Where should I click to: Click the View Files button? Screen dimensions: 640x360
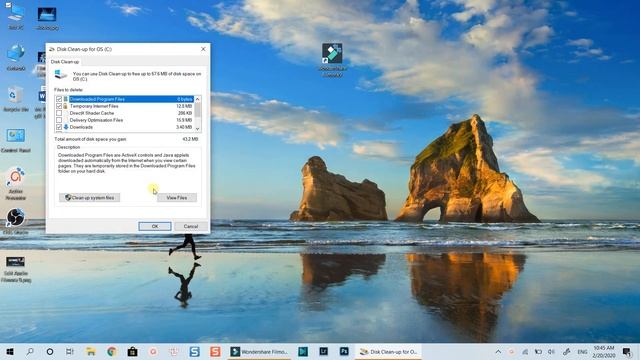pos(177,198)
